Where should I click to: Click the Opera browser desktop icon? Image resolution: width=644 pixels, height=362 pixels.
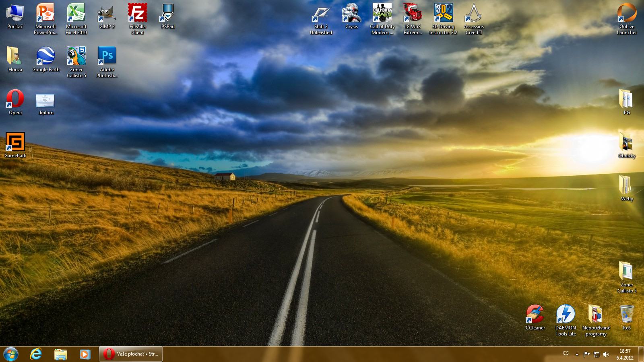[15, 99]
